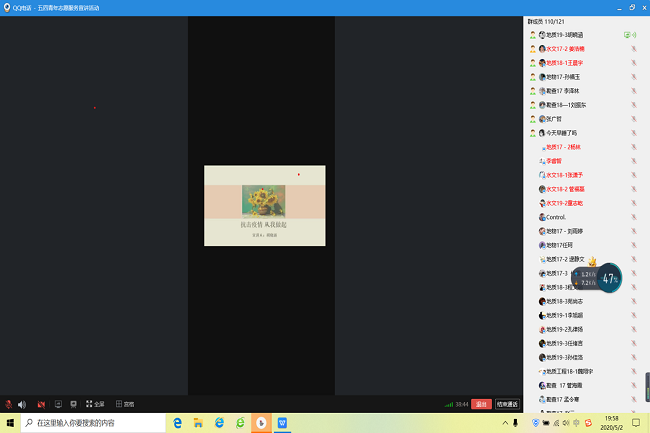Click muted mic icon on 张广哲 row
The height and width of the screenshot is (433, 650).
pyautogui.click(x=633, y=119)
